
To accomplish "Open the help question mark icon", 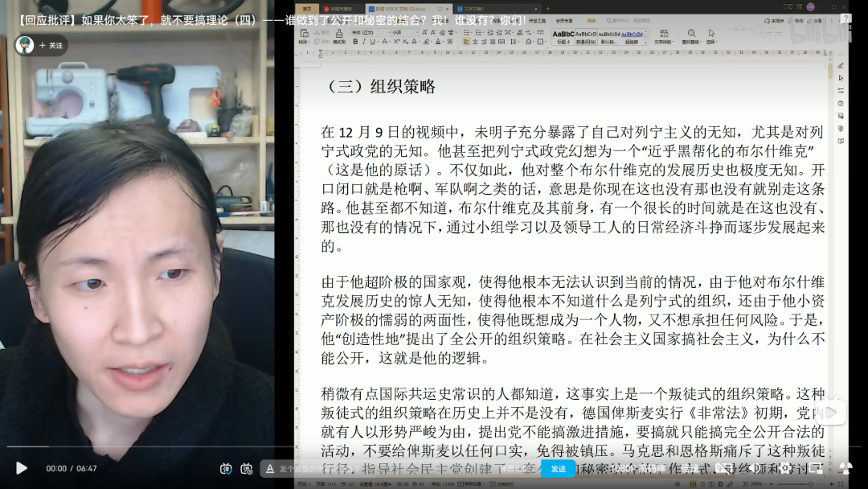I will [845, 18].
